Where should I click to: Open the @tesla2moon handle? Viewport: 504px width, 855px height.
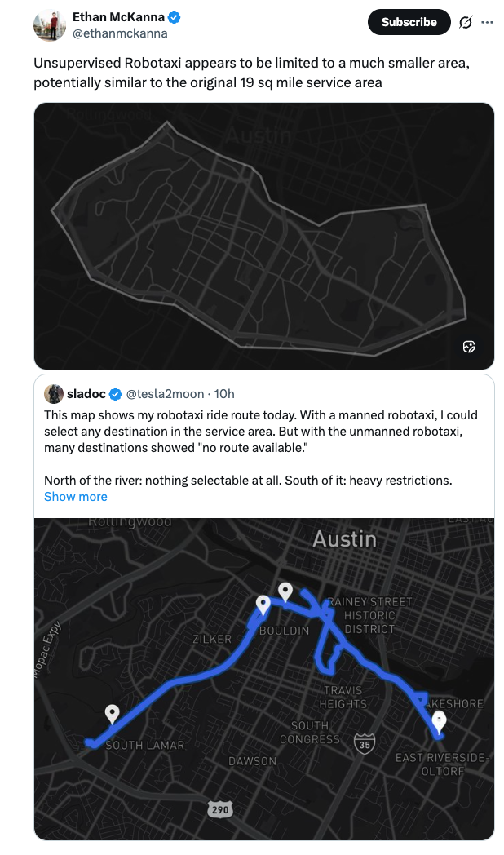click(x=164, y=394)
